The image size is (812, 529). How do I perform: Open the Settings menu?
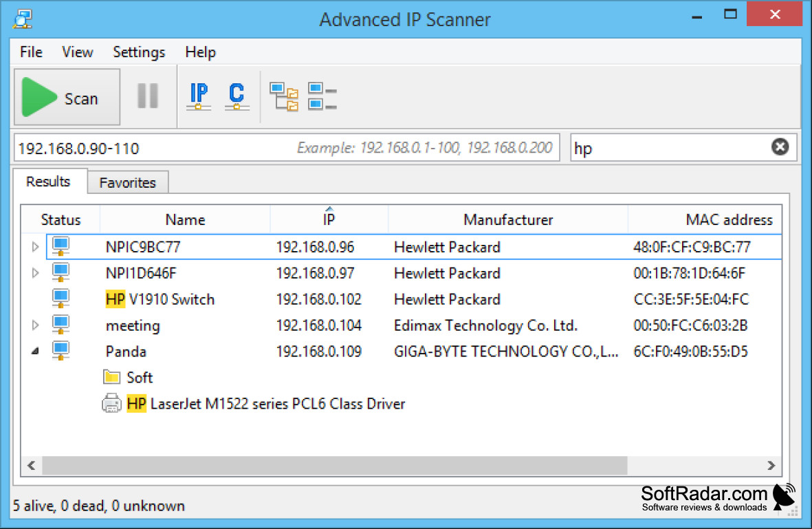139,52
